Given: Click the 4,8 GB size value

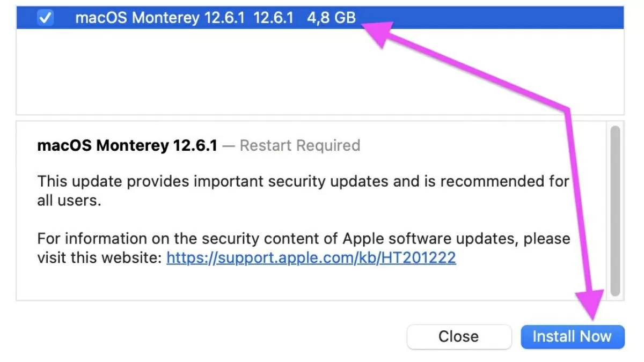Looking at the screenshot, I should click(331, 18).
